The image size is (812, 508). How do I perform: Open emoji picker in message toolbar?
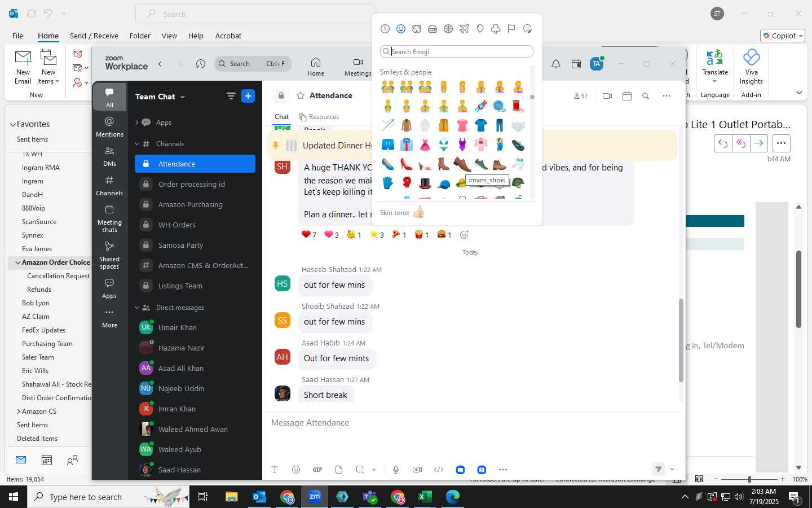click(296, 470)
